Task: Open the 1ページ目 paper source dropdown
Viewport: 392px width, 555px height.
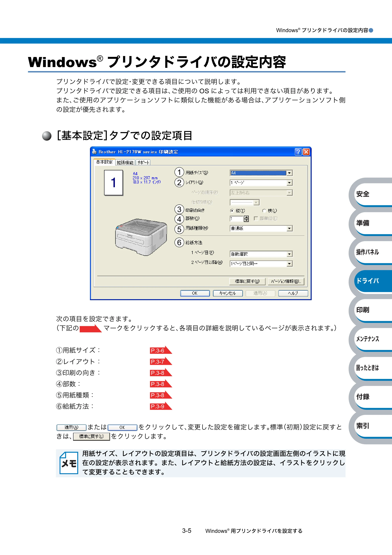Action: [x=261, y=254]
